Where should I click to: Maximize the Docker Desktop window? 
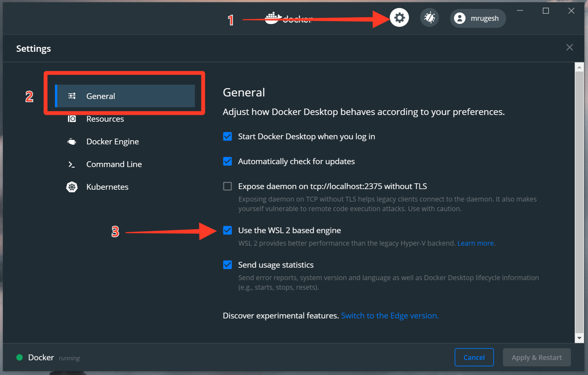tap(546, 11)
